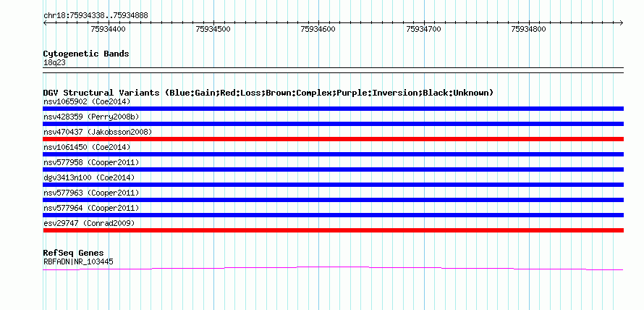
Task: Select the blue bar under nsv577958
Action: (333, 169)
